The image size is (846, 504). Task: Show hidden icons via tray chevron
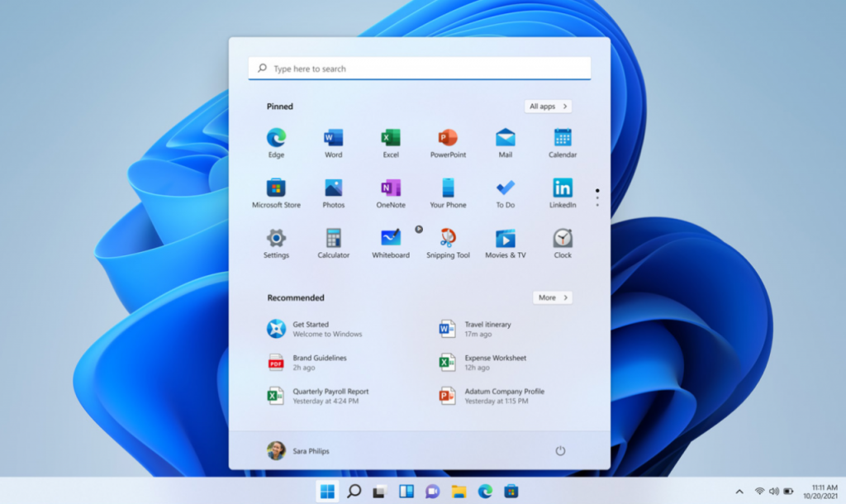coord(739,492)
